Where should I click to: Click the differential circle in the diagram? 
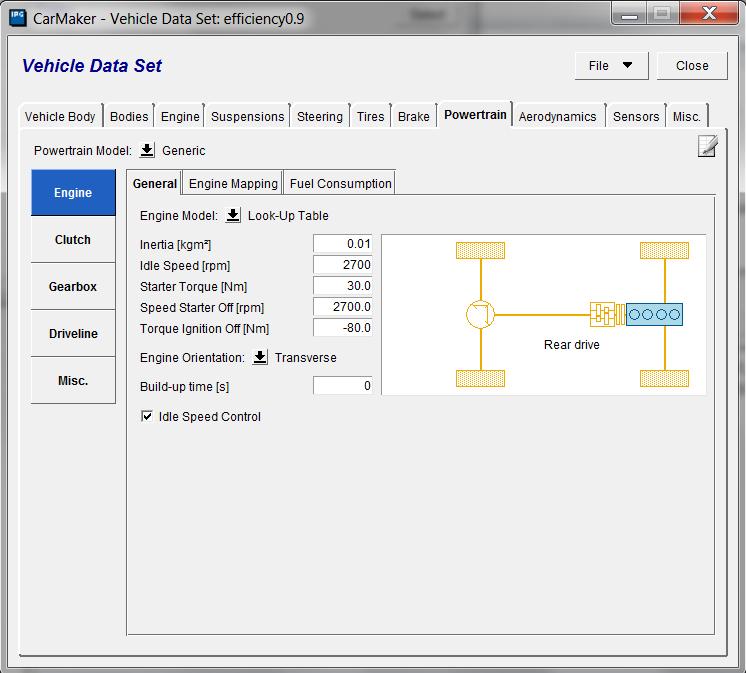coord(480,314)
